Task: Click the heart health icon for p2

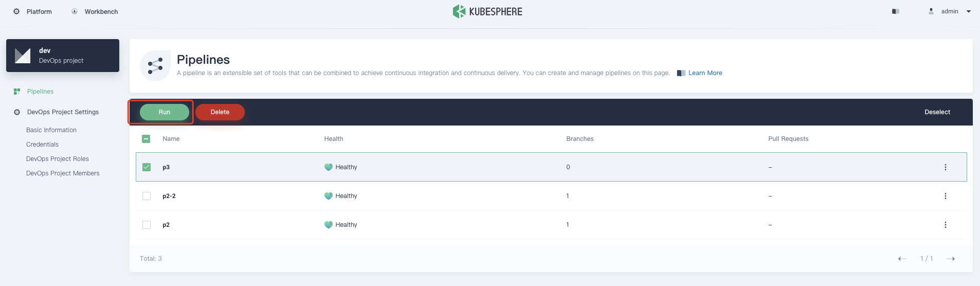Action: tap(329, 225)
